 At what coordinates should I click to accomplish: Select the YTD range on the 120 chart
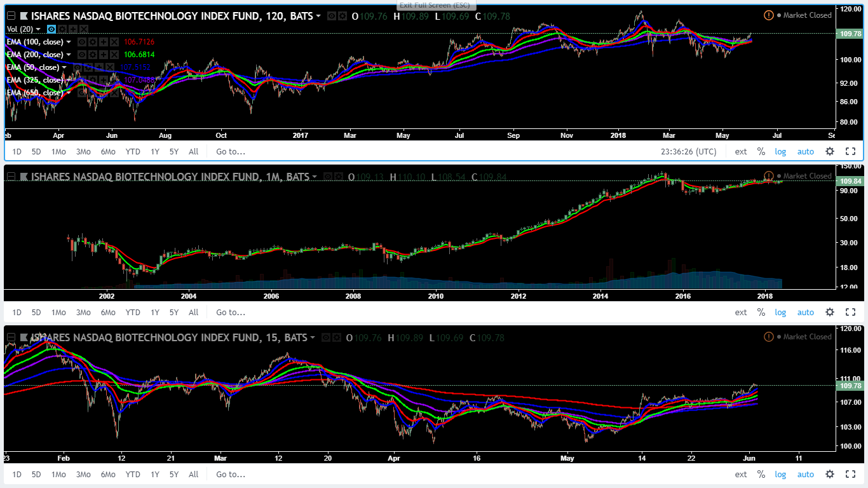133,152
